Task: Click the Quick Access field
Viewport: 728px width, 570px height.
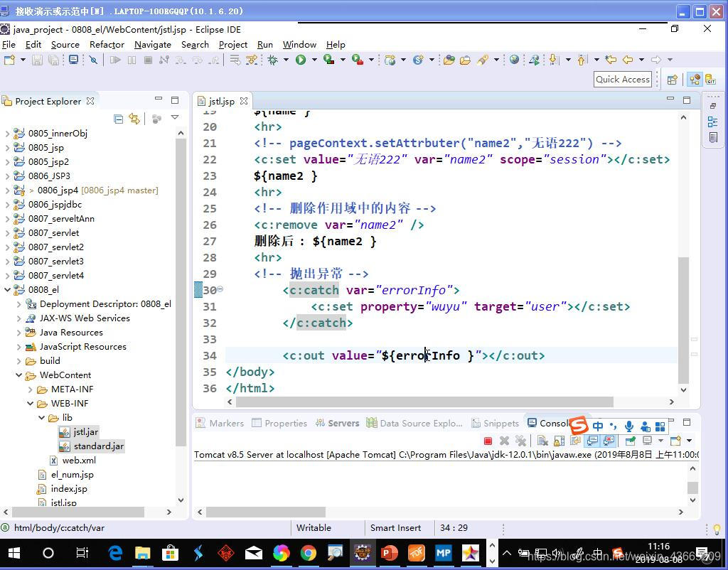Action: tap(622, 80)
